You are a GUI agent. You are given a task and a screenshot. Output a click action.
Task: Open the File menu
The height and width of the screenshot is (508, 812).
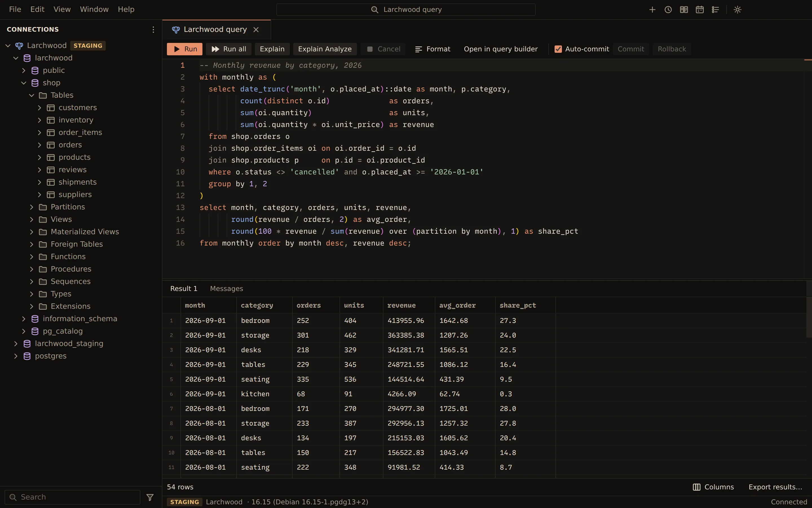[15, 9]
